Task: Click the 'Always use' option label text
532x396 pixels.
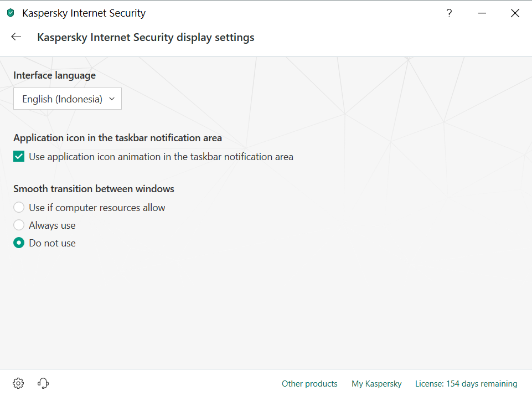Action: click(52, 225)
